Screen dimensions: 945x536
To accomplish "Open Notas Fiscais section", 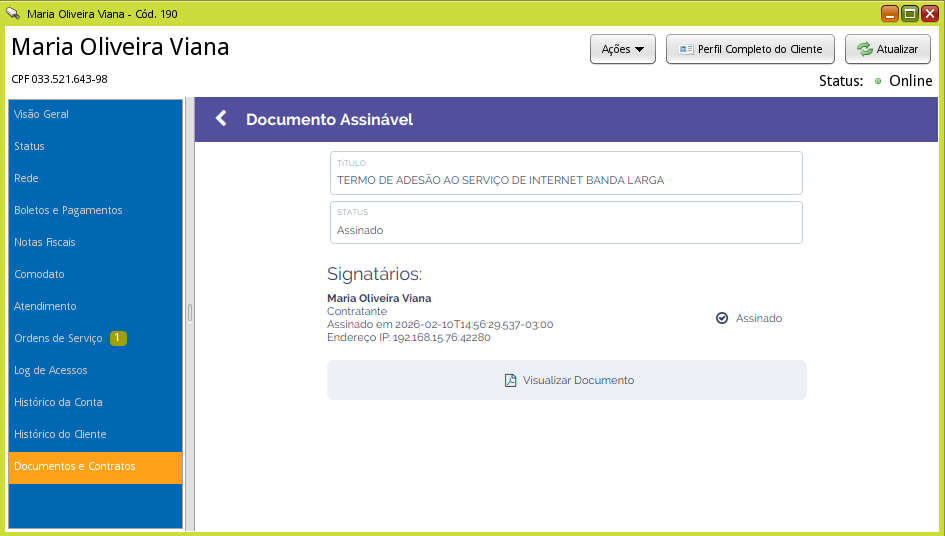I will click(x=95, y=242).
